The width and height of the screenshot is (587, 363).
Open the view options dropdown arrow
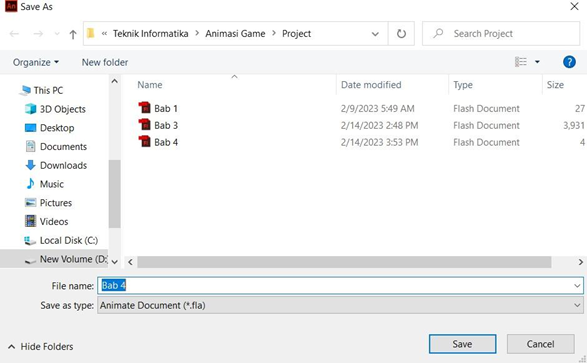pos(537,62)
